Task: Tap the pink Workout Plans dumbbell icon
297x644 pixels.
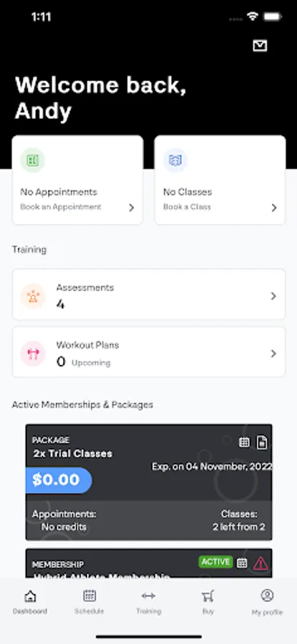Action: pyautogui.click(x=33, y=353)
